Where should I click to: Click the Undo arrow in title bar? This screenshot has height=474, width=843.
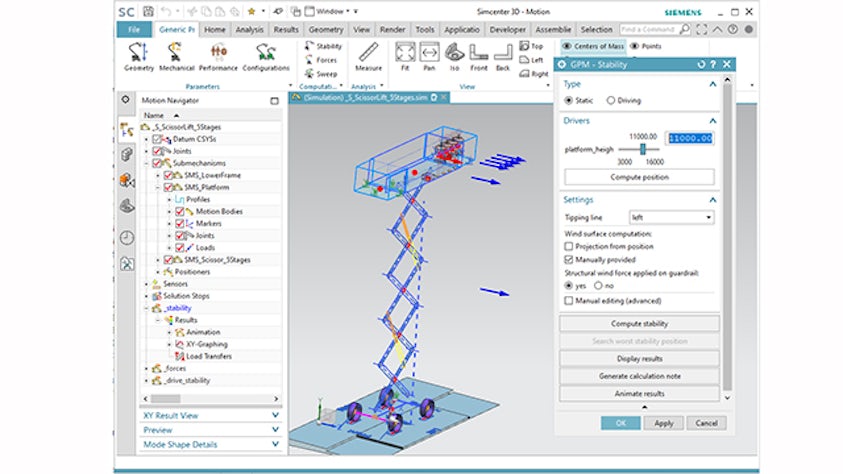pos(166,11)
